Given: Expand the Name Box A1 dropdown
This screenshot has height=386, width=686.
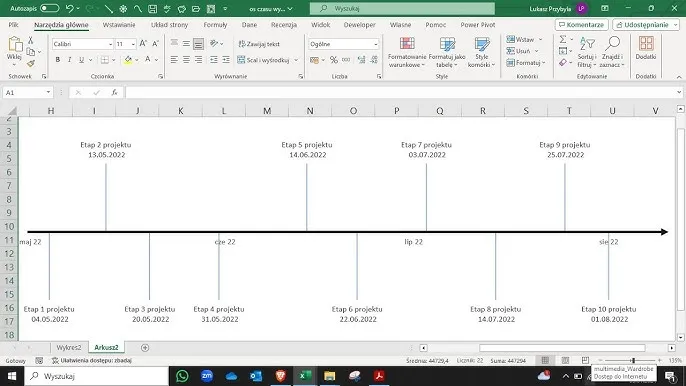Looking at the screenshot, I should (x=48, y=92).
